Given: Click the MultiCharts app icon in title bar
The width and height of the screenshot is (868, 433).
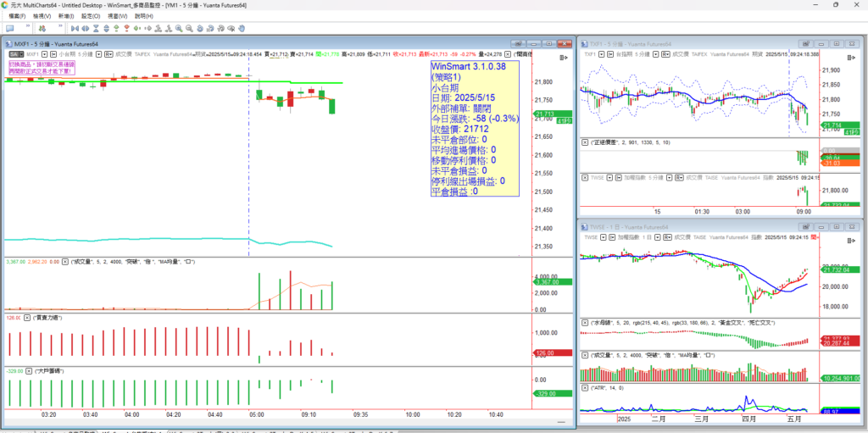Looking at the screenshot, I should 5,4.
